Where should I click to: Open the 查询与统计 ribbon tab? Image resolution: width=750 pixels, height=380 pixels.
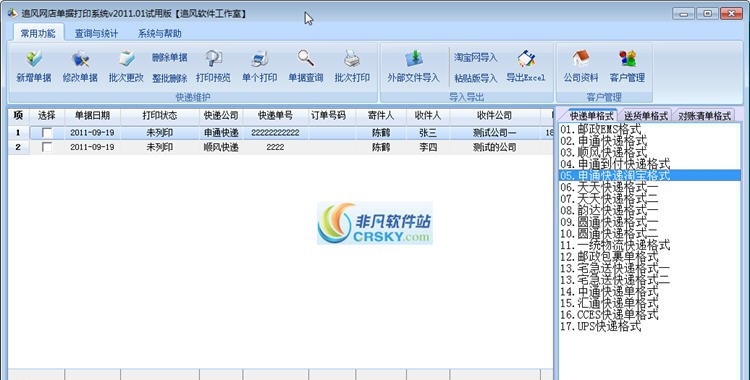96,34
